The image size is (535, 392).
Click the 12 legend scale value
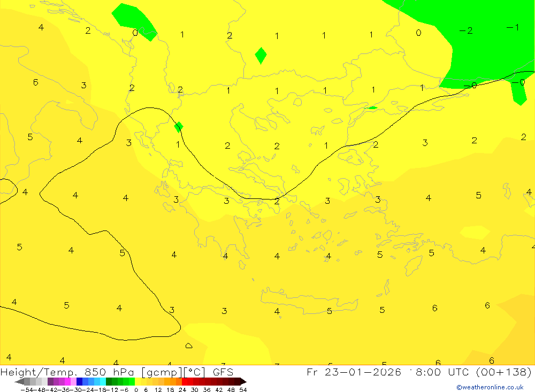(x=158, y=390)
